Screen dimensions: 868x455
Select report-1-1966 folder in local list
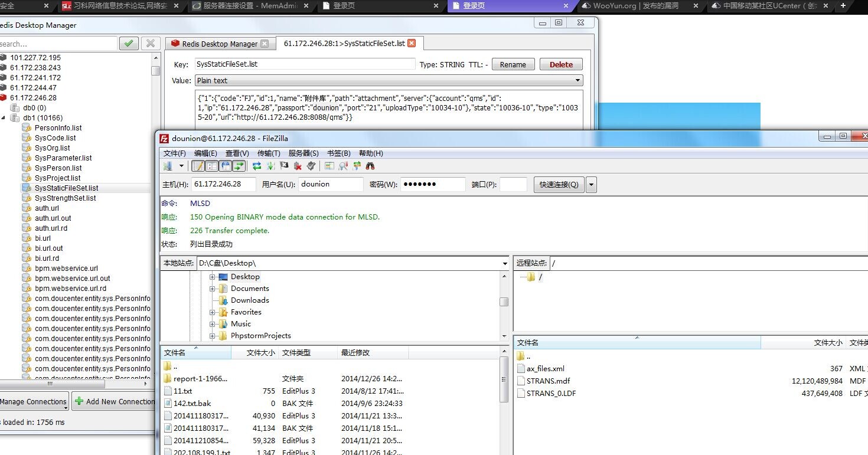(200, 379)
